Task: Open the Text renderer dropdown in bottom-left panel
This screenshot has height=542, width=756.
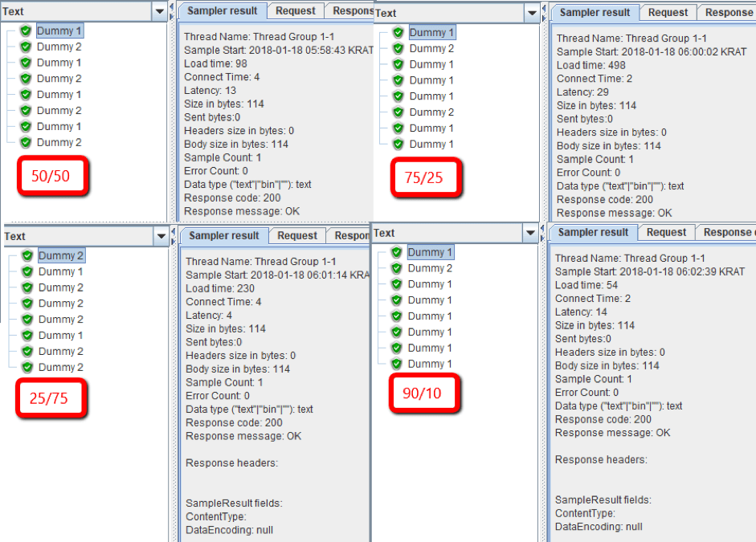Action: click(161, 237)
